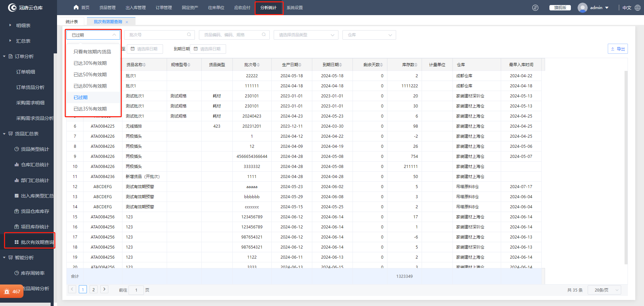Screen dimensions: 644x306
Task: Click search icon in 批次号 field
Action: [x=189, y=35]
